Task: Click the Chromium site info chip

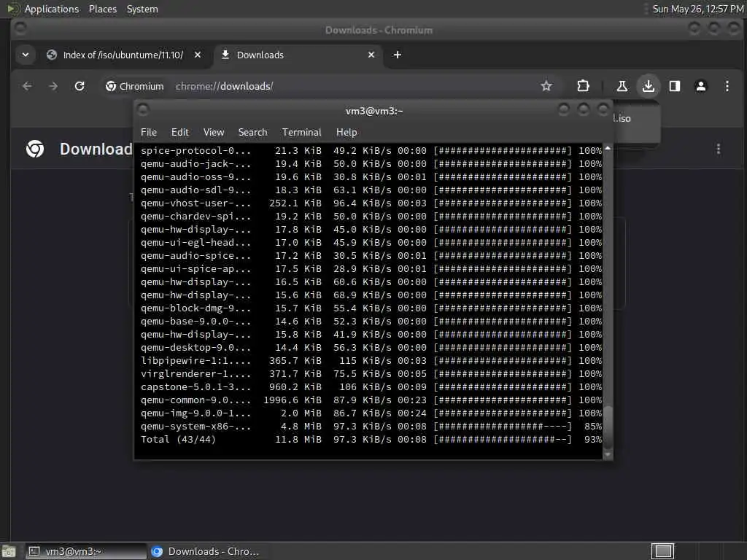Action: click(x=134, y=86)
